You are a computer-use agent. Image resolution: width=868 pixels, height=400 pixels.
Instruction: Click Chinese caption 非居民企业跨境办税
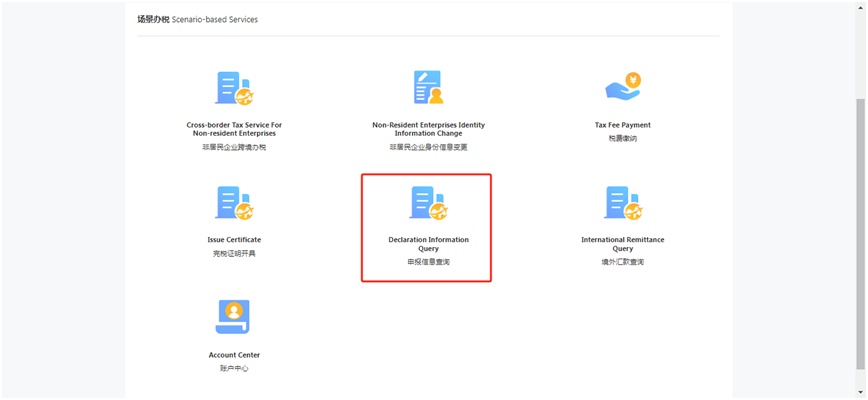234,147
